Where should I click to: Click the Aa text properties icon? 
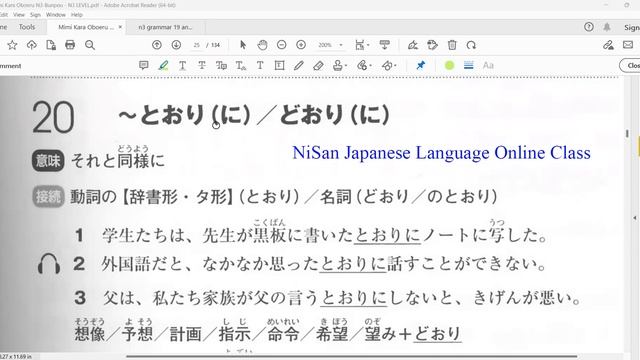tap(488, 65)
